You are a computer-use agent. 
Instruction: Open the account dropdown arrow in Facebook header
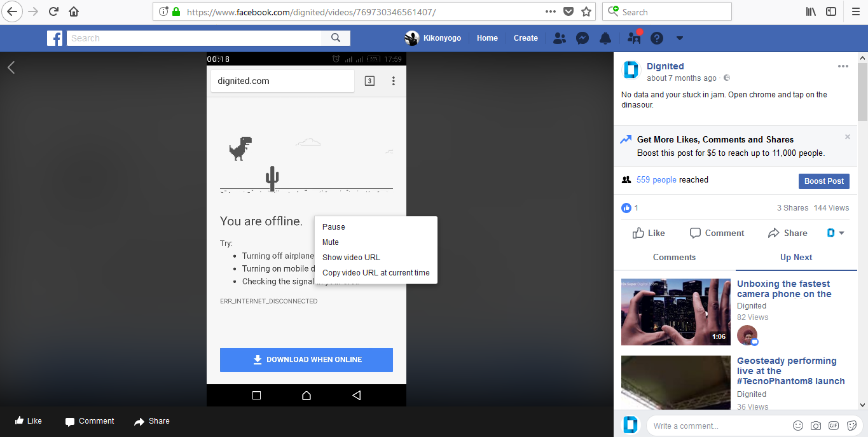679,38
